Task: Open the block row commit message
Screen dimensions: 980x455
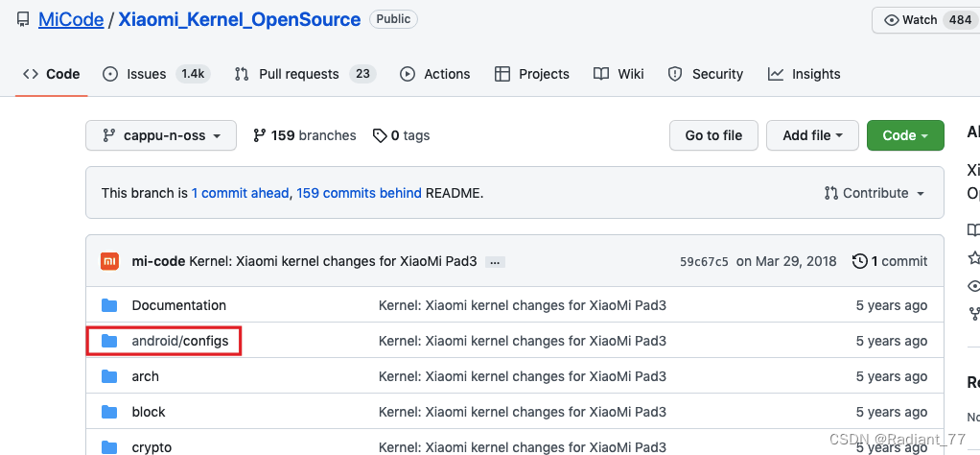Action: 523,412
